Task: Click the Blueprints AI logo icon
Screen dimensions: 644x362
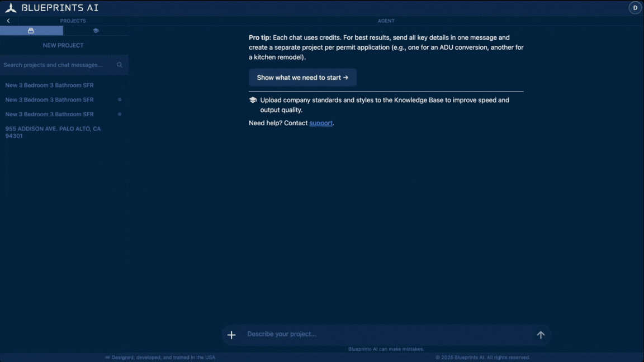Action: [11, 8]
